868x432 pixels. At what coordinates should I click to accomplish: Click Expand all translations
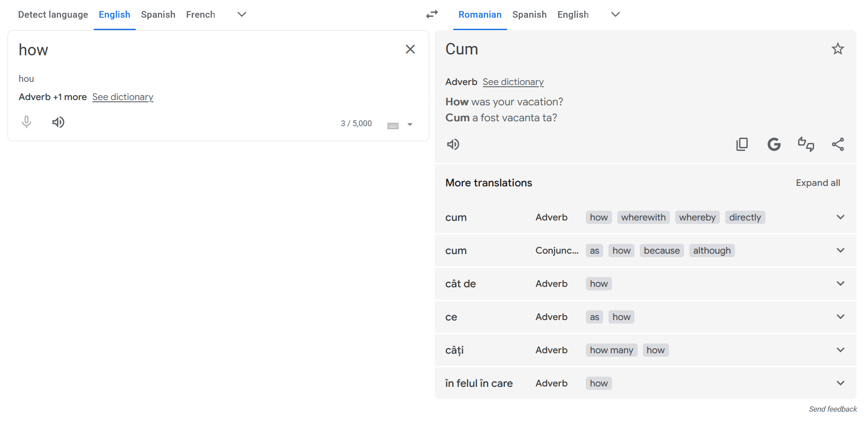click(x=818, y=183)
